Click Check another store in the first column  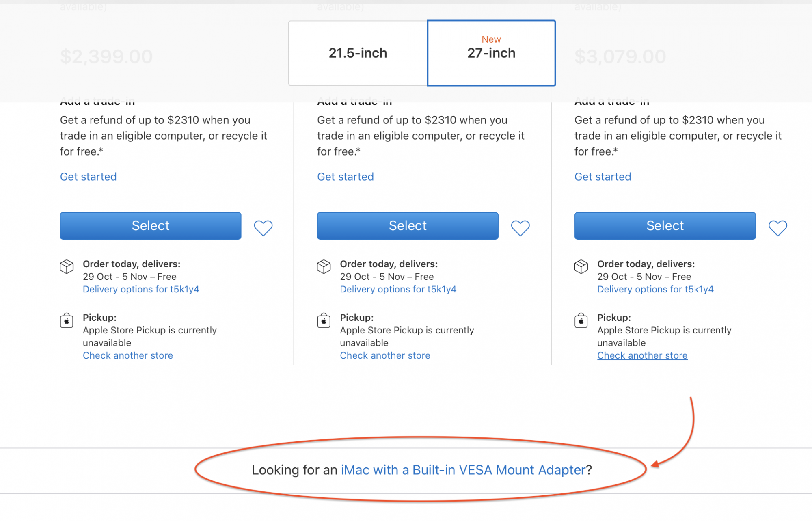pyautogui.click(x=127, y=355)
